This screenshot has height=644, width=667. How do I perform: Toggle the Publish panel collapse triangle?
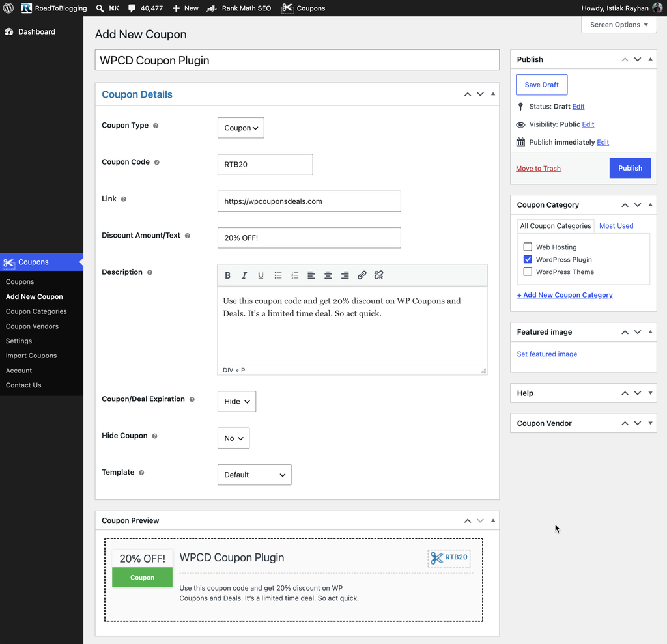(x=651, y=59)
